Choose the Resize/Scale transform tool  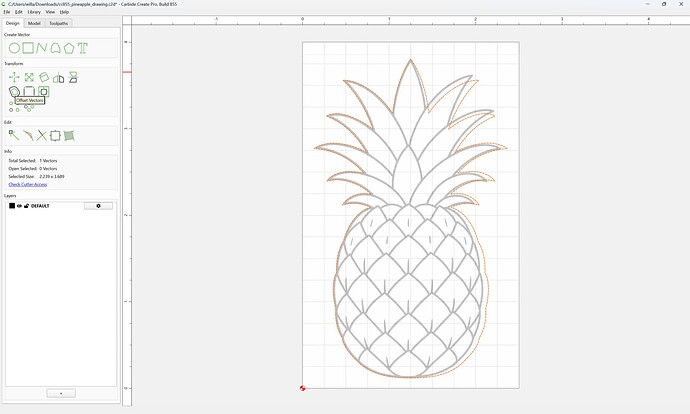click(x=29, y=77)
